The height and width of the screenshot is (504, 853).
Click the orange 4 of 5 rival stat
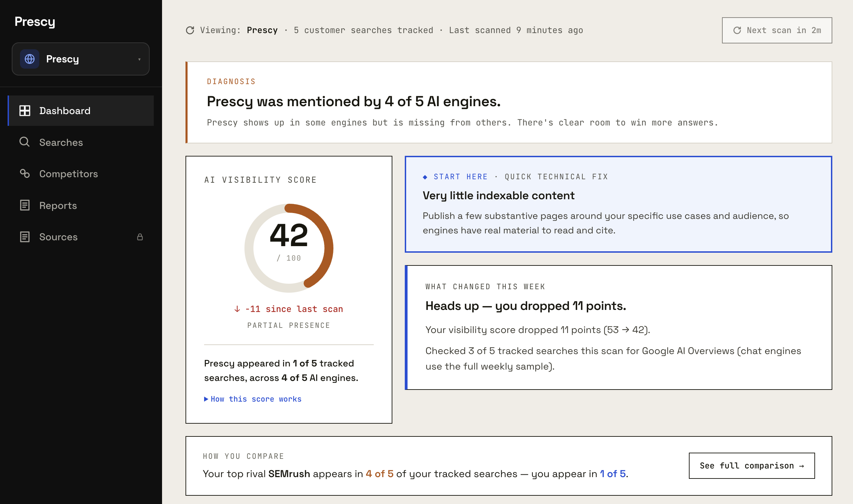pos(379,474)
